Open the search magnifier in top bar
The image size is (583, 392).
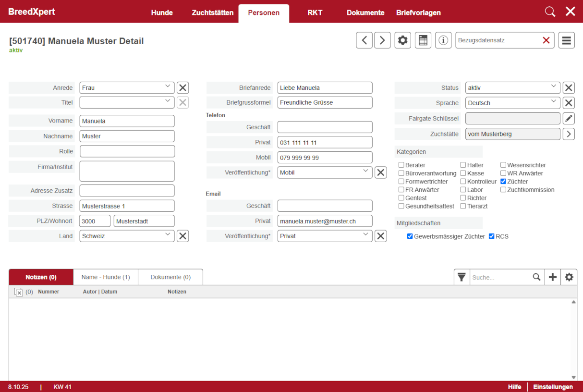(x=550, y=12)
